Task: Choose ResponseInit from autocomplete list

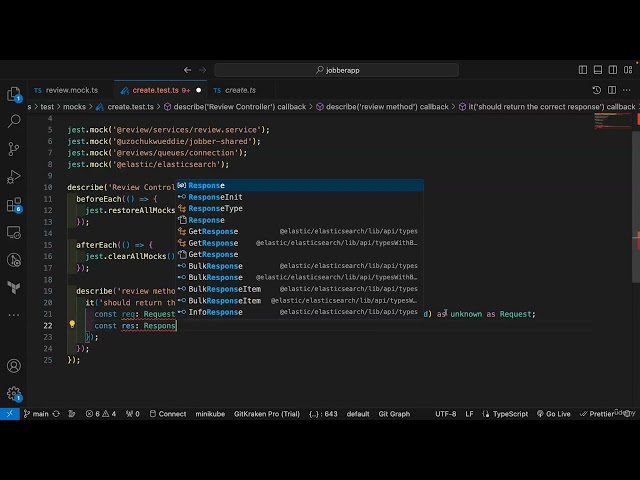Action: [x=300, y=197]
